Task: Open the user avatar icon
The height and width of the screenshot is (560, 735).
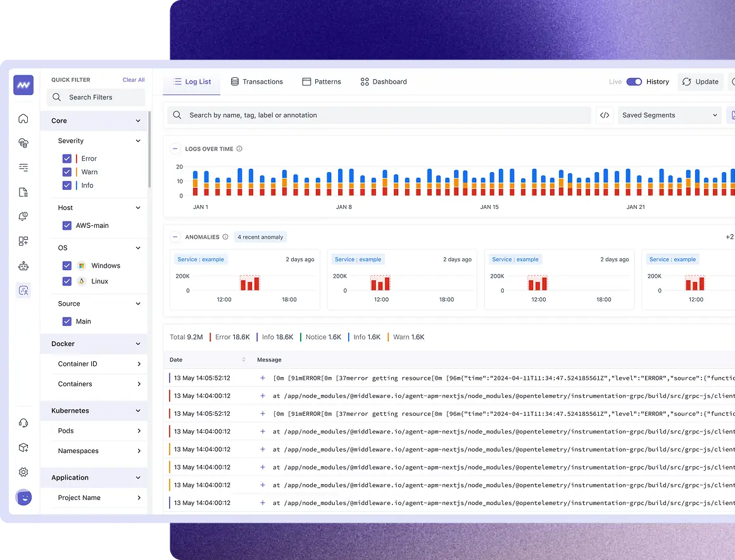Action: 23,497
